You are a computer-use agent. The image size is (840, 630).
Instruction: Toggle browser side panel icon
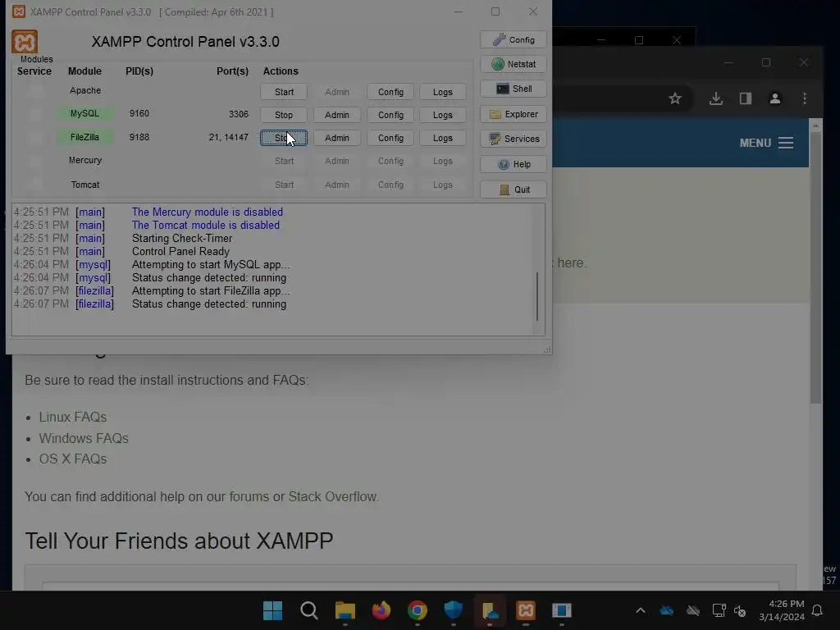745,98
